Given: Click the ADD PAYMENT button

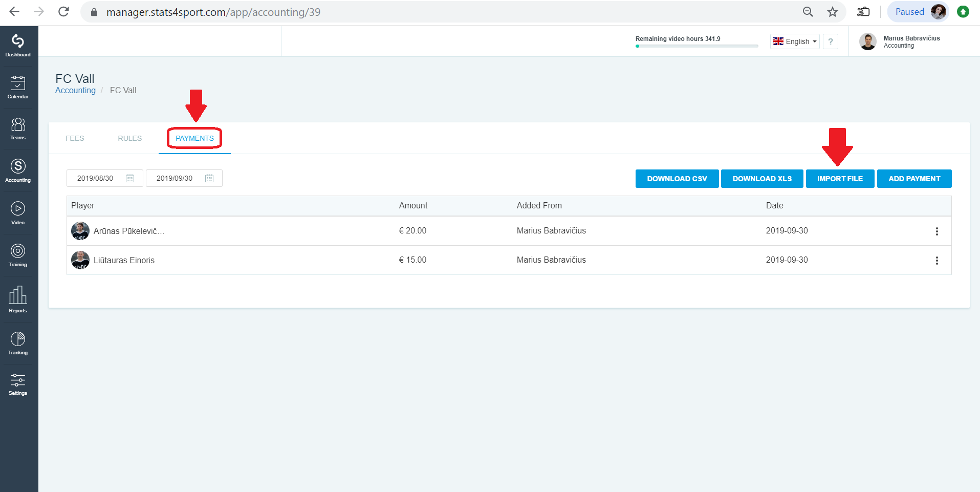Looking at the screenshot, I should pyautogui.click(x=914, y=179).
